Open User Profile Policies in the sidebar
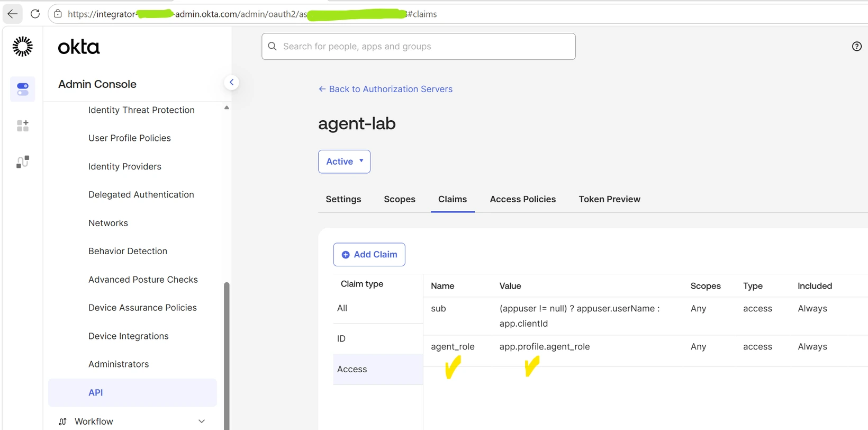 (x=130, y=138)
